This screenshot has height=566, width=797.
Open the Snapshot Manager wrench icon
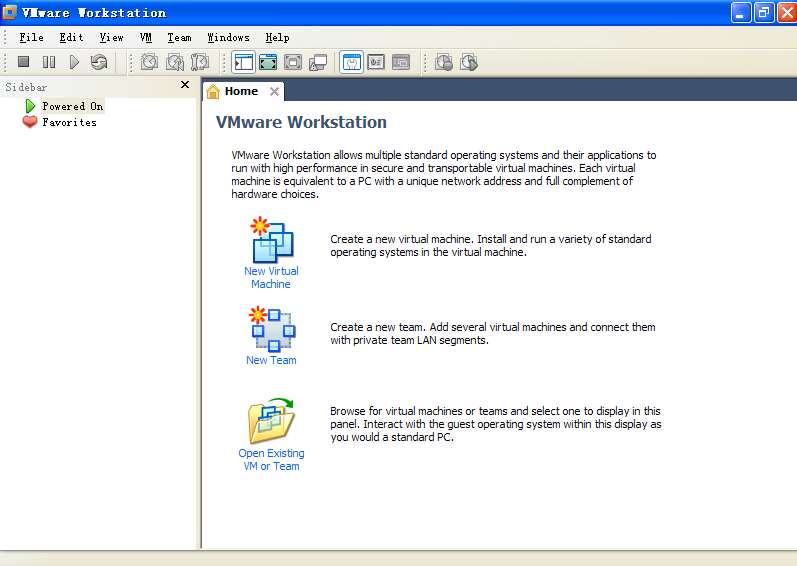pyautogui.click(x=200, y=62)
